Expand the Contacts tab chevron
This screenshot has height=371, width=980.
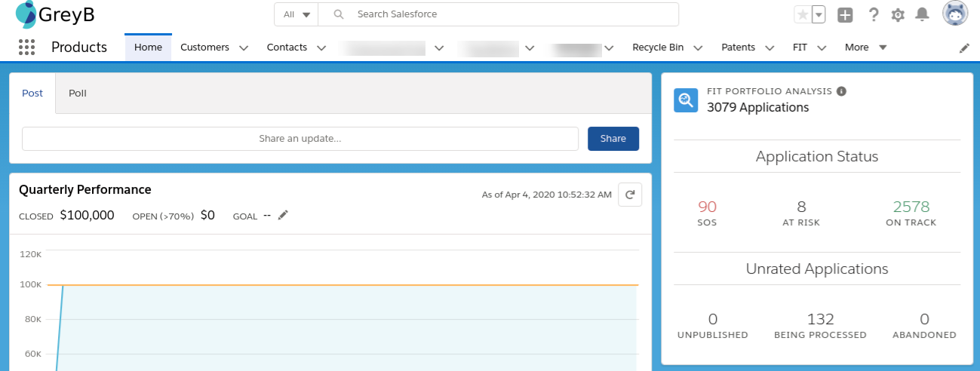pos(321,48)
